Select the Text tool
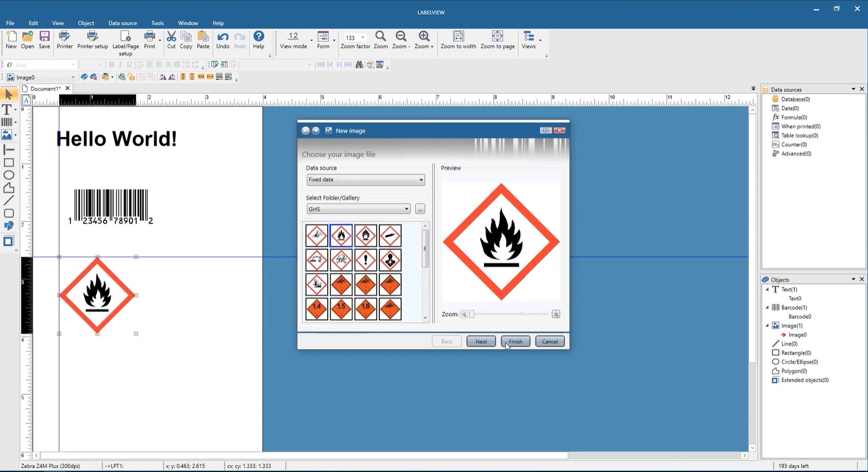Viewport: 868px width, 472px height. pos(7,109)
